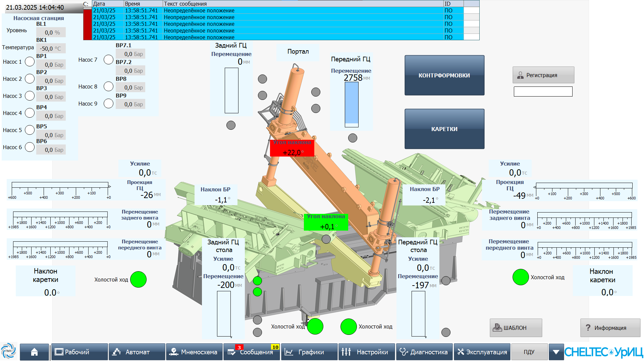Switch to Автомат mode
644x362 pixels.
[x=137, y=352]
